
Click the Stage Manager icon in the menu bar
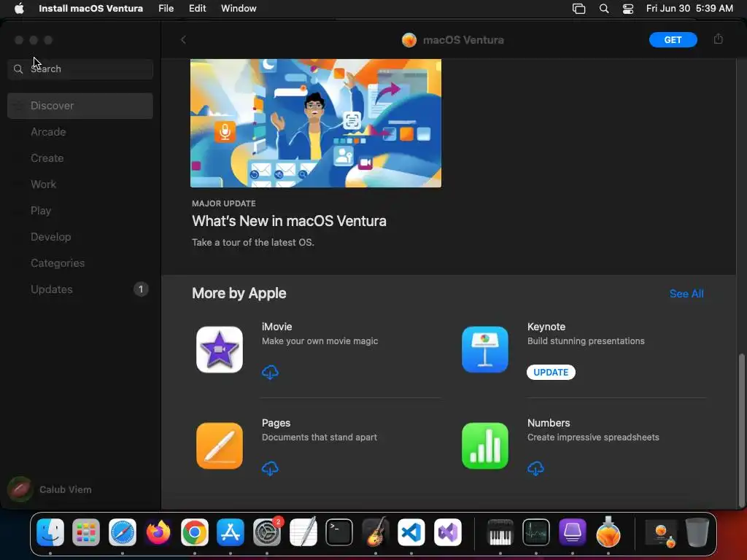(x=578, y=9)
